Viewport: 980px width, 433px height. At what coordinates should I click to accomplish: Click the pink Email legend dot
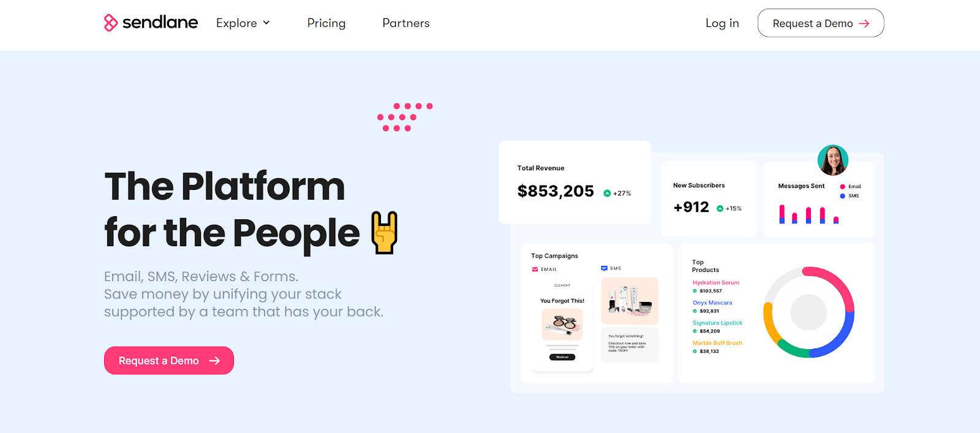(x=843, y=187)
